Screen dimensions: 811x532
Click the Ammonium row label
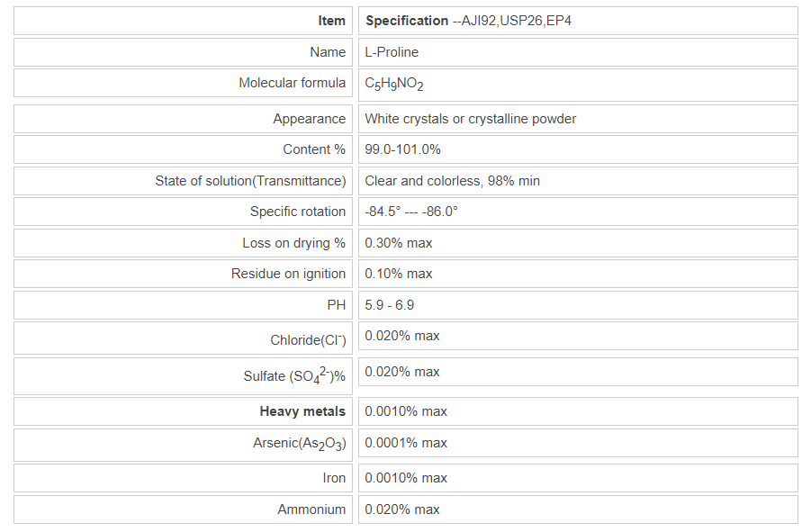click(x=311, y=509)
